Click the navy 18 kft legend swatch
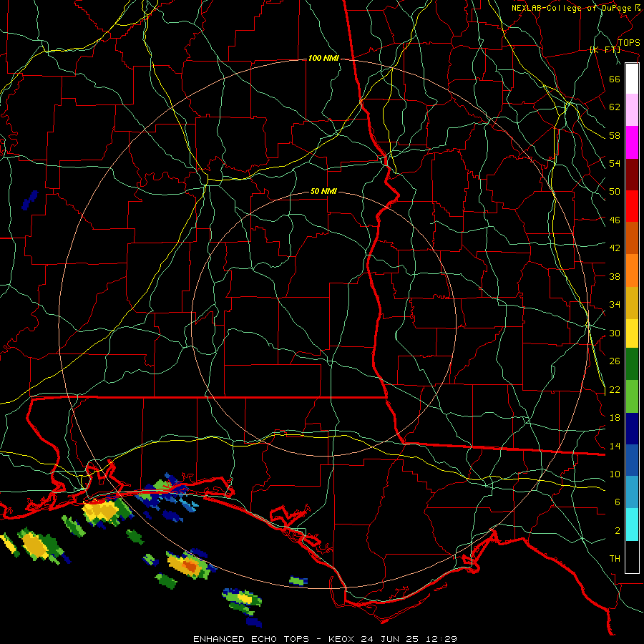The height and width of the screenshot is (644, 644). click(632, 429)
